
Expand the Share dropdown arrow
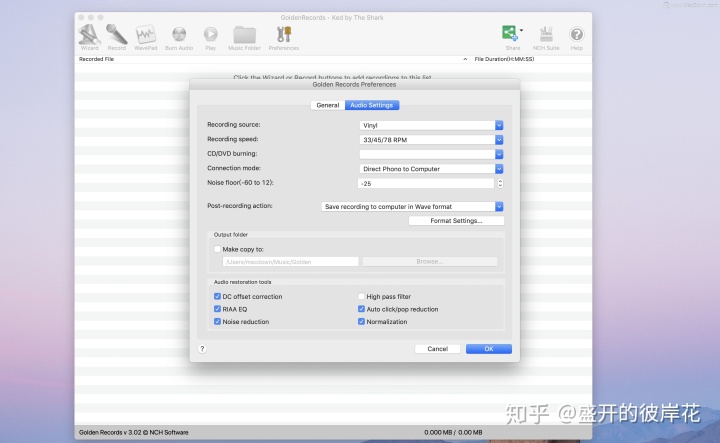click(x=521, y=30)
